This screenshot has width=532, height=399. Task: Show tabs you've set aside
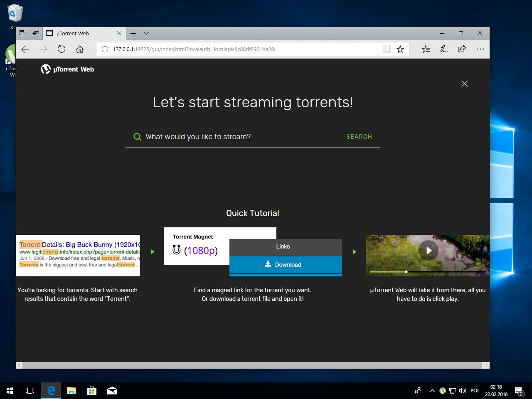(22, 33)
